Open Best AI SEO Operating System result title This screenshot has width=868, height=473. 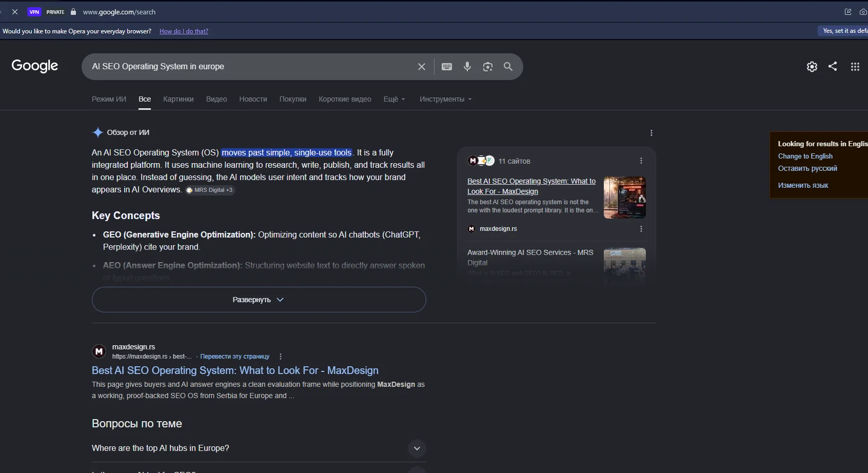235,370
